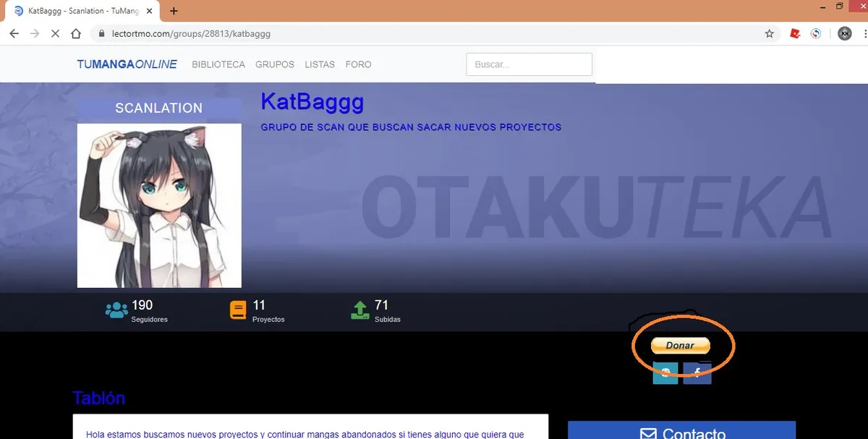Click the address bar URL

(x=191, y=33)
